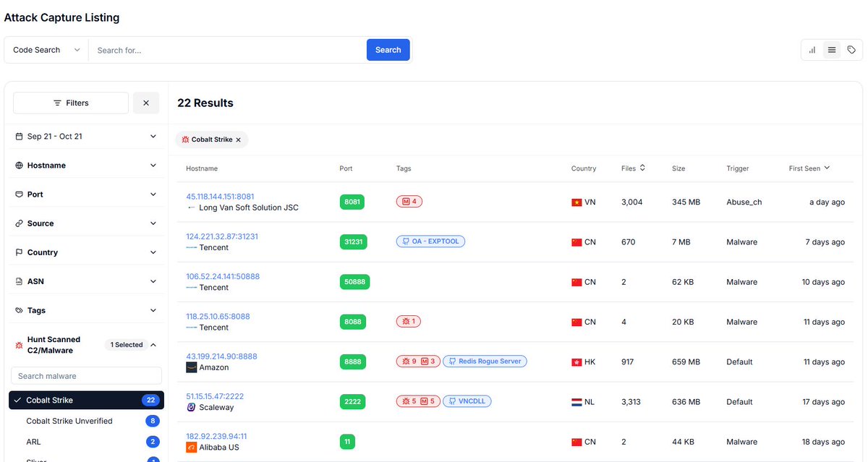Click the Hong Kong flag icon
The image size is (868, 462).
pos(576,362)
